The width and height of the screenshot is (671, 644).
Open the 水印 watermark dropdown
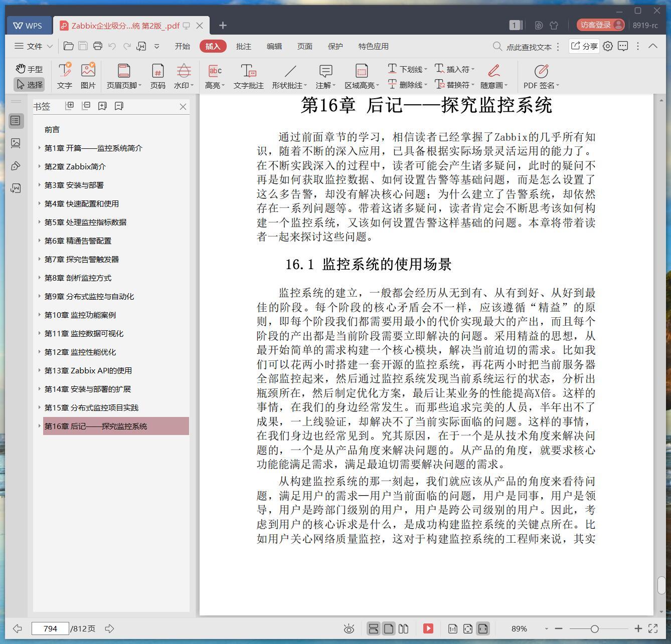(184, 77)
